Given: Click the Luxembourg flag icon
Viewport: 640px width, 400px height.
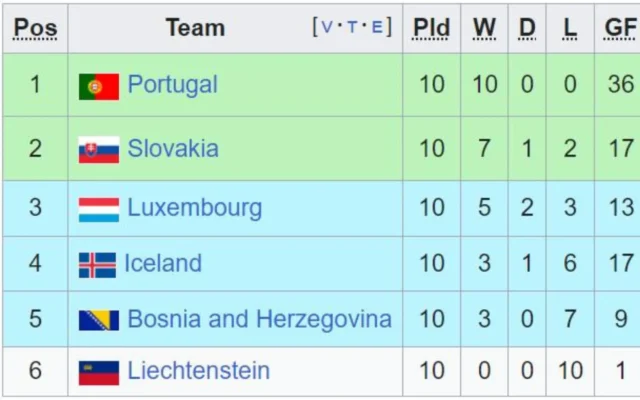Looking at the screenshot, I should pyautogui.click(x=99, y=209).
